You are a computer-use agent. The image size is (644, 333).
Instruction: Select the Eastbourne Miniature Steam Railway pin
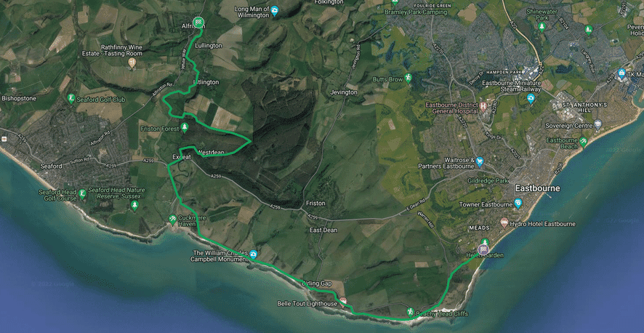531,97
